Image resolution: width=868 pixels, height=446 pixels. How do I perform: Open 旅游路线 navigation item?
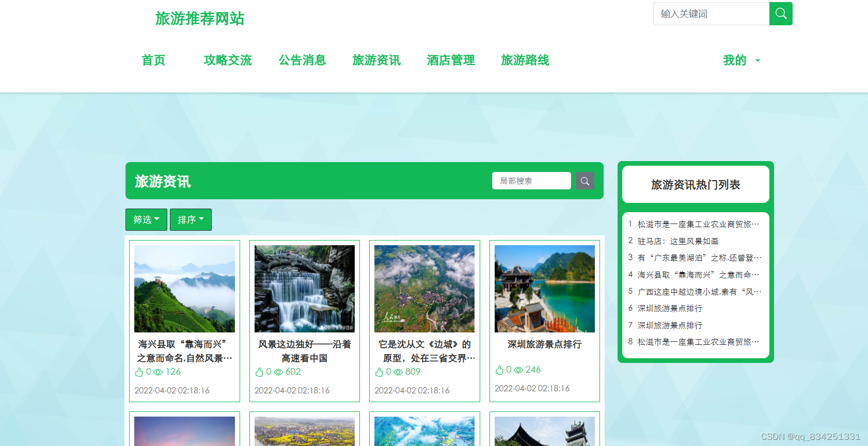(x=525, y=60)
